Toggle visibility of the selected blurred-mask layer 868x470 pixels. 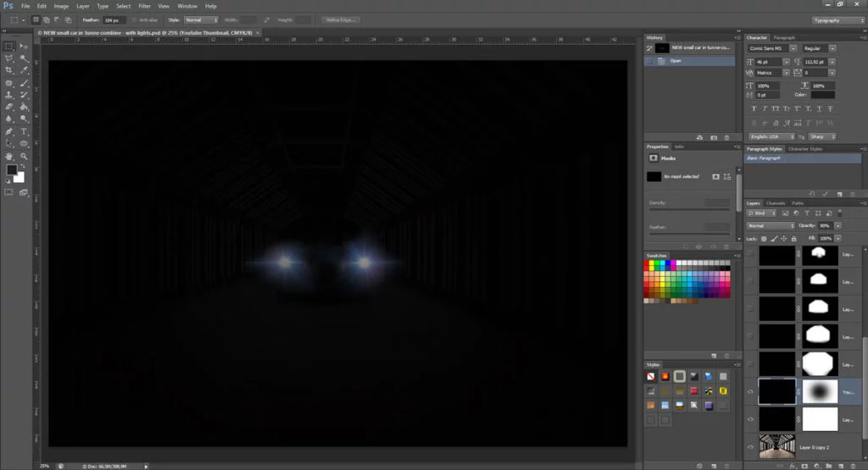pyautogui.click(x=750, y=392)
